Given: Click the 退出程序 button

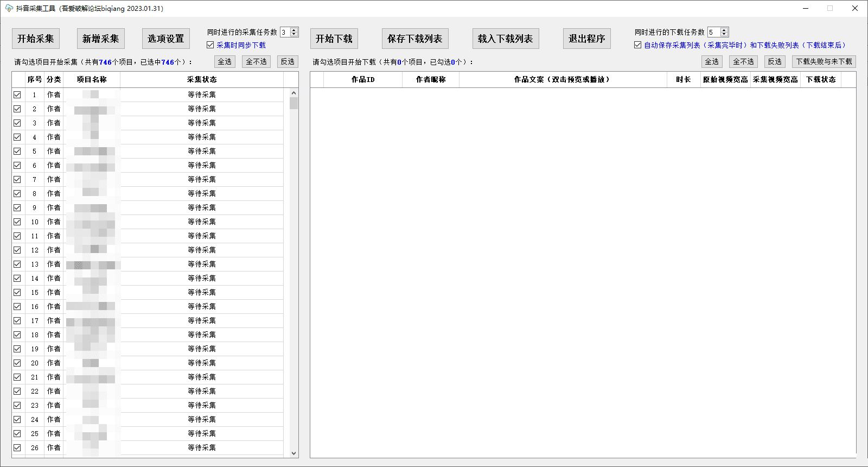Looking at the screenshot, I should 587,39.
